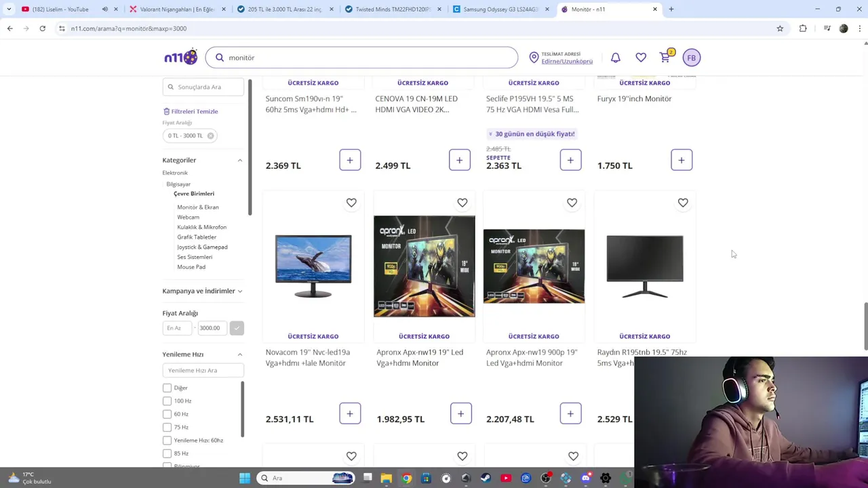Add Novacom 19" monitor to cart
This screenshot has height=488, width=868.
(350, 413)
